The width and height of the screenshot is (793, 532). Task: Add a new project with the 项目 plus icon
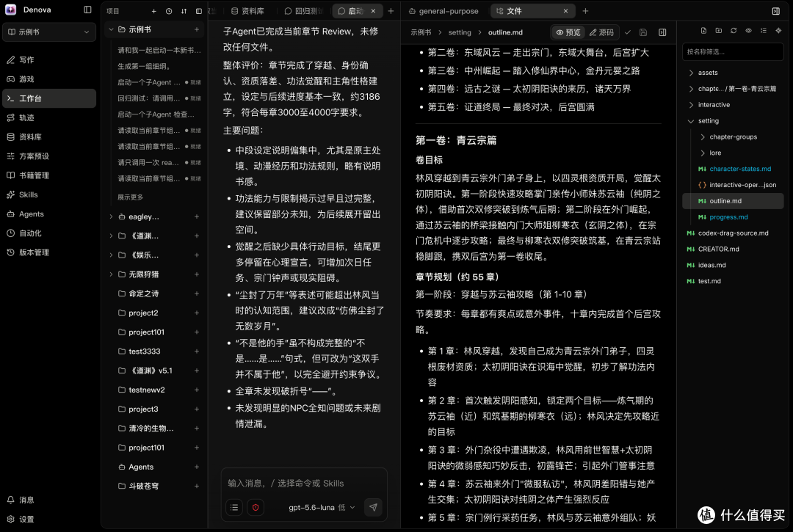[x=153, y=11]
